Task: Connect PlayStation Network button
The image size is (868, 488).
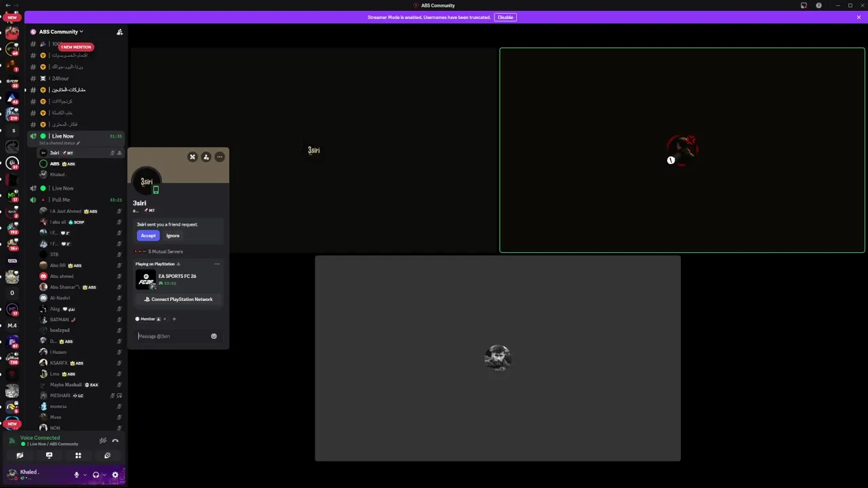Action: (178, 300)
